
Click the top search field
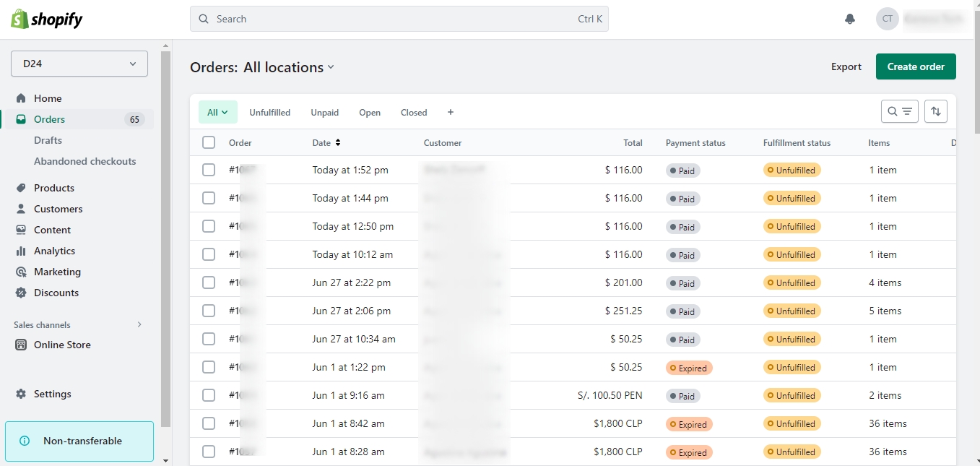coord(399,19)
